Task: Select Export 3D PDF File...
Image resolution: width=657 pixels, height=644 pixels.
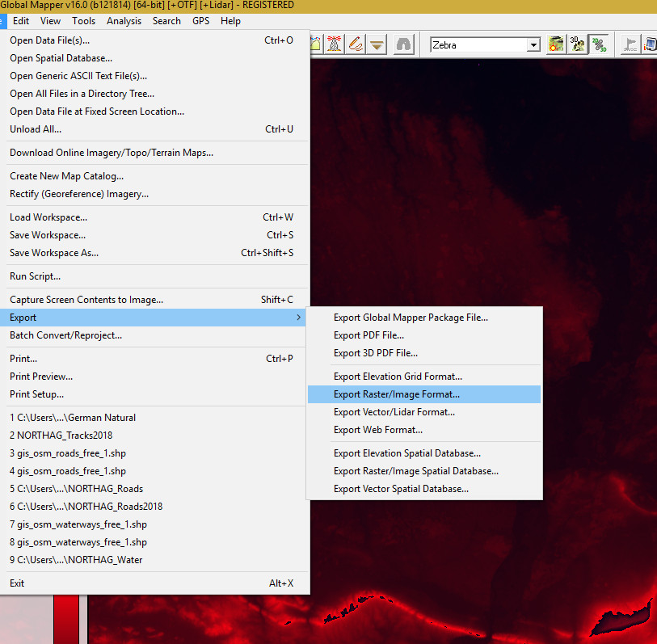Action: click(x=424, y=353)
